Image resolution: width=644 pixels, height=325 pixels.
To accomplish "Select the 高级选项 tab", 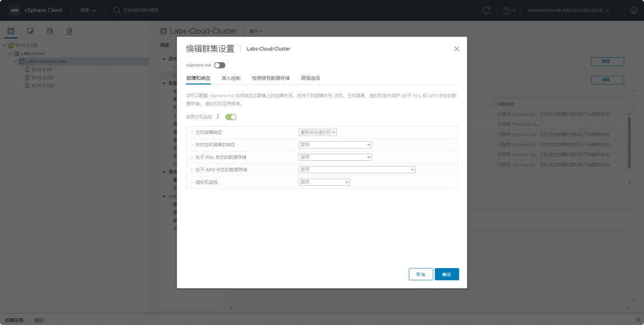I will click(311, 78).
